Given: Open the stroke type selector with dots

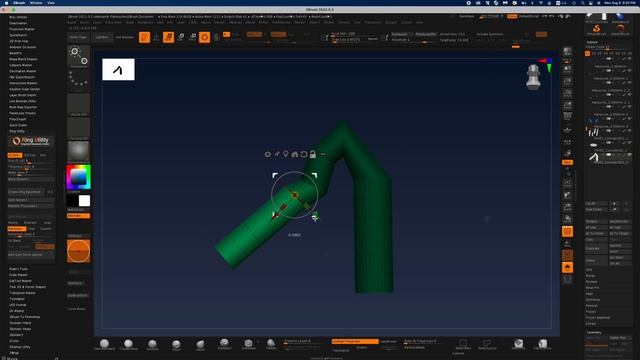Looking at the screenshot, I should (78, 80).
